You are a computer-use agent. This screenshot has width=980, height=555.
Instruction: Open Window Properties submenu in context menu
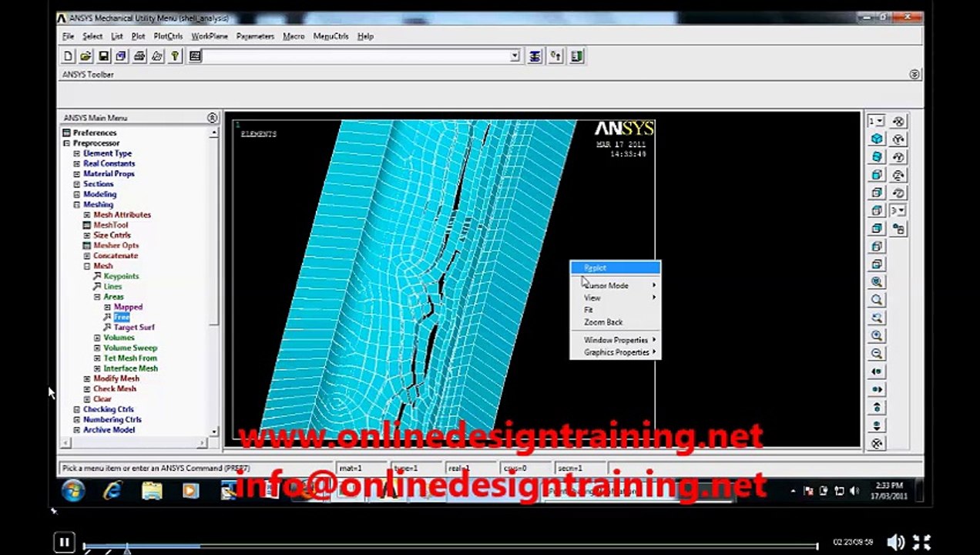[615, 340]
